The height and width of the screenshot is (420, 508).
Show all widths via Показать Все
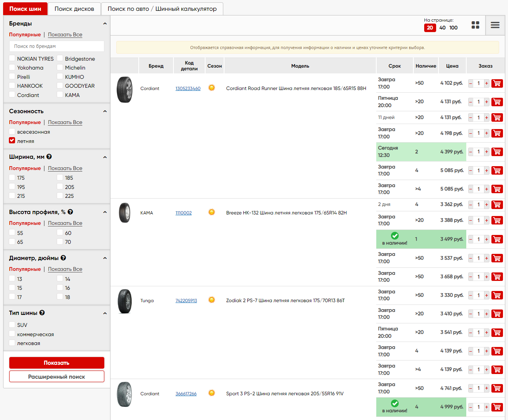65,168
